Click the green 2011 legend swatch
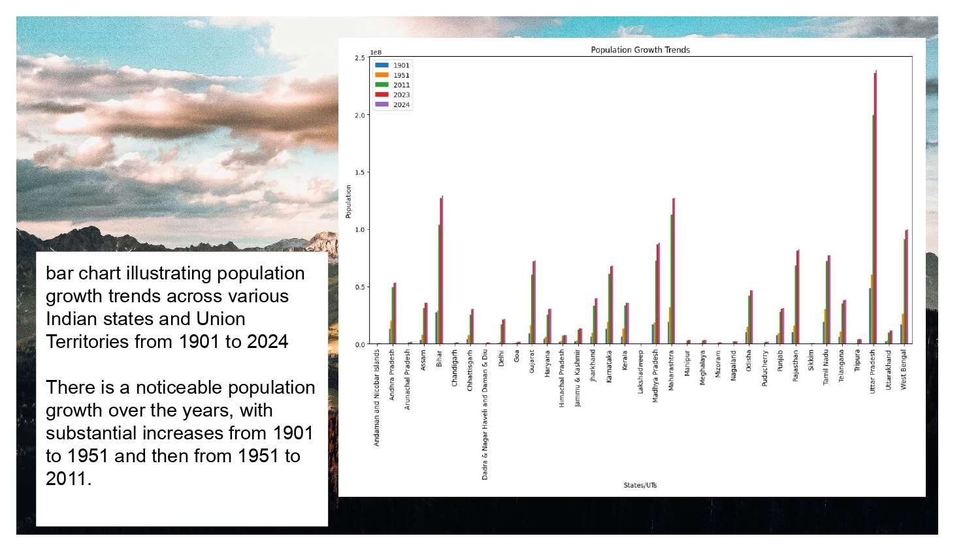This screenshot has height=551, width=980. 382,85
